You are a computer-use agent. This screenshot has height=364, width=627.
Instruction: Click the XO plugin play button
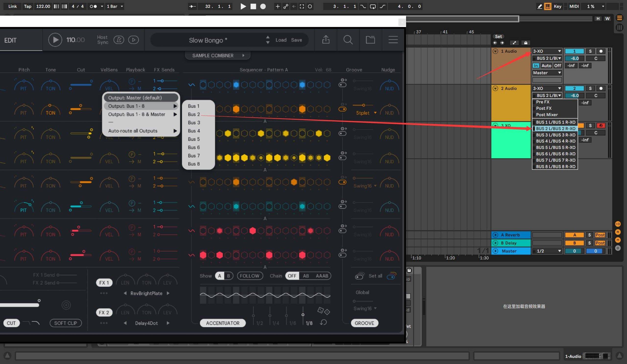55,40
